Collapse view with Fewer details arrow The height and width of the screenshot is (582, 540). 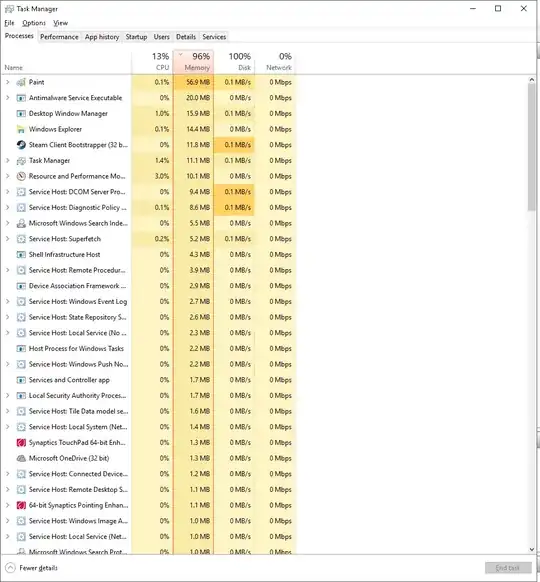[10, 568]
